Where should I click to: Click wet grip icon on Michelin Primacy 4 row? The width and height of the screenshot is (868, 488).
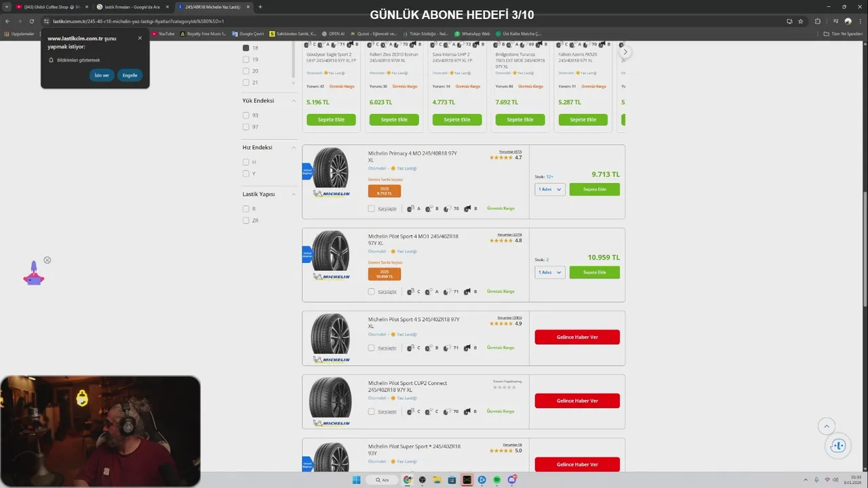click(x=429, y=209)
